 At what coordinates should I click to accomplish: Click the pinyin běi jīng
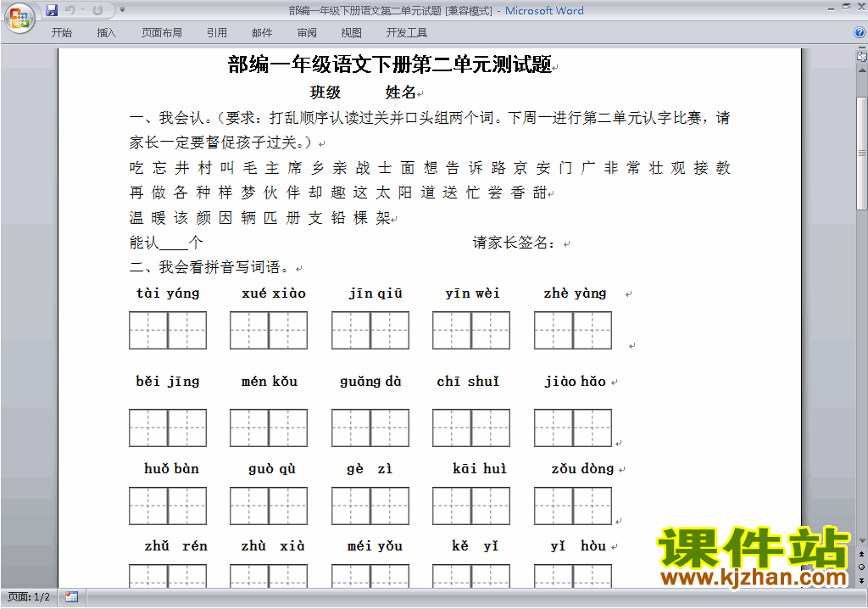(168, 381)
